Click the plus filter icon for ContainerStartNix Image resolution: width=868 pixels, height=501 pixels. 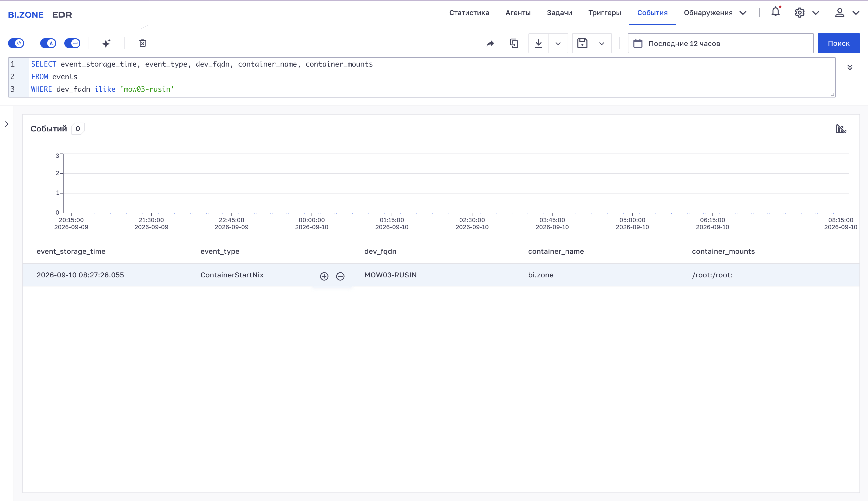[324, 276]
